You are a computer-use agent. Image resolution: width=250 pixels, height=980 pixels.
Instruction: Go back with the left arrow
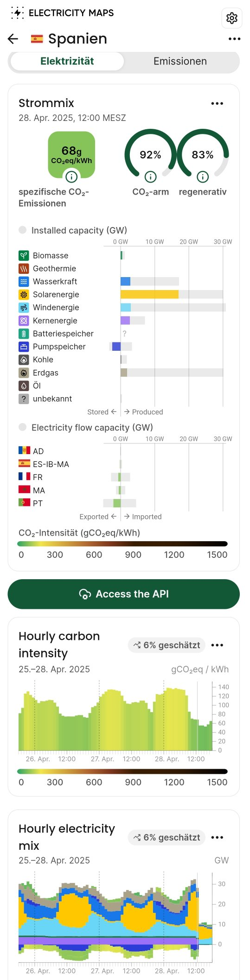point(13,39)
